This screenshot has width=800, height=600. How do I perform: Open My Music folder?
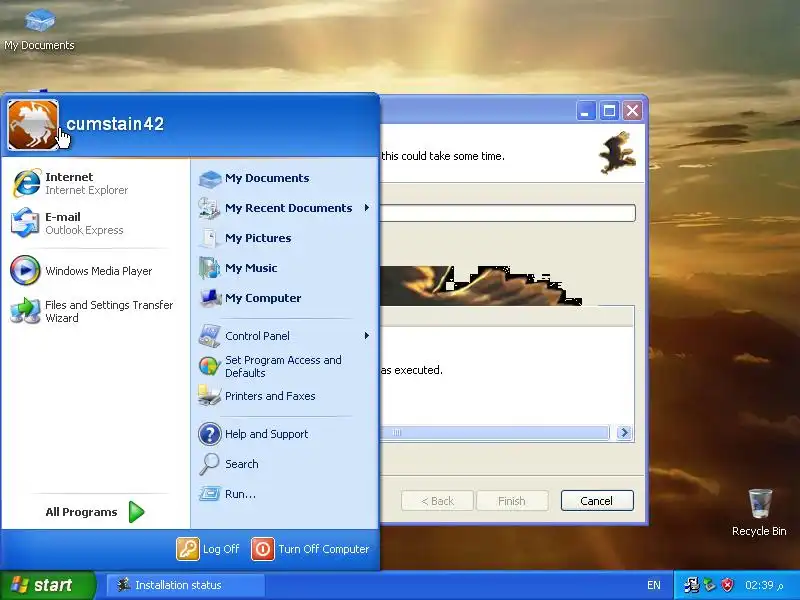click(285, 268)
